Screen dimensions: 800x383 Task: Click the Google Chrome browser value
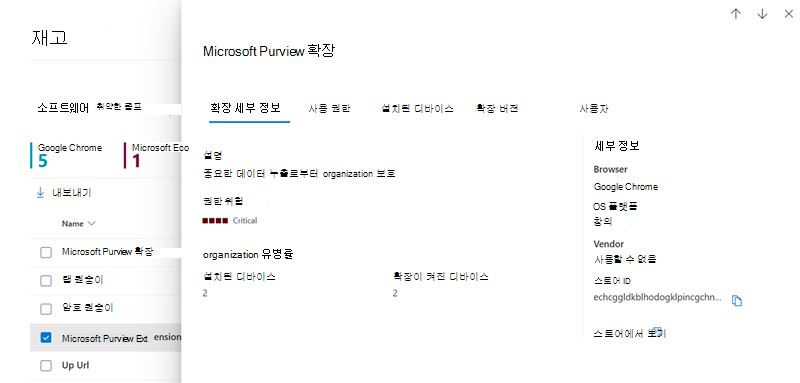pyautogui.click(x=626, y=187)
